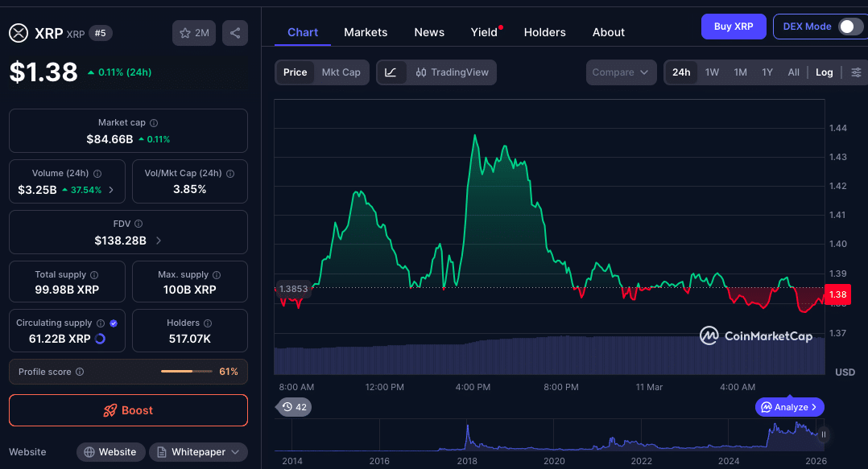The width and height of the screenshot is (868, 469).
Task: Open the About tab
Action: pyautogui.click(x=609, y=33)
